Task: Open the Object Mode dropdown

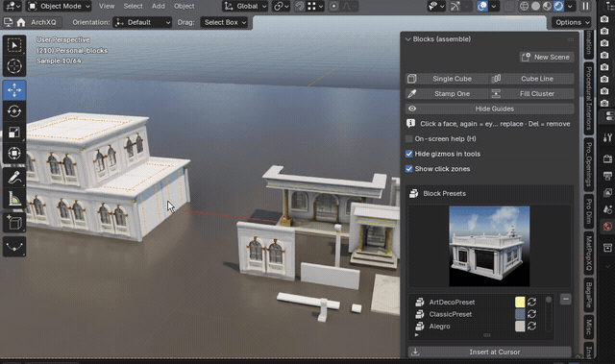Action: [x=60, y=7]
